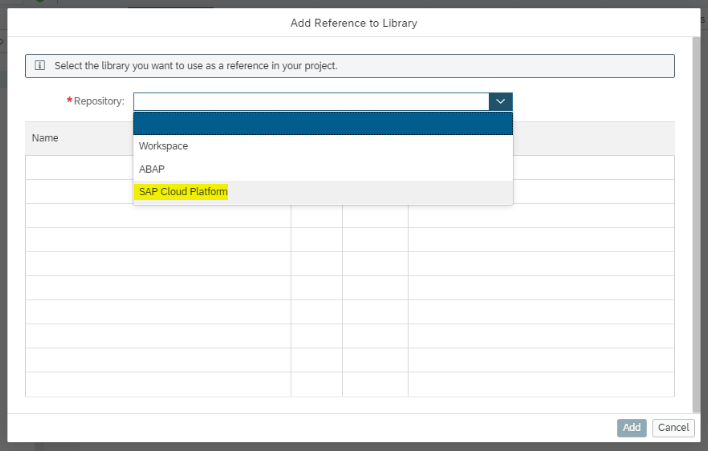This screenshot has width=708, height=451.
Task: Click the Name column header
Action: coord(45,138)
